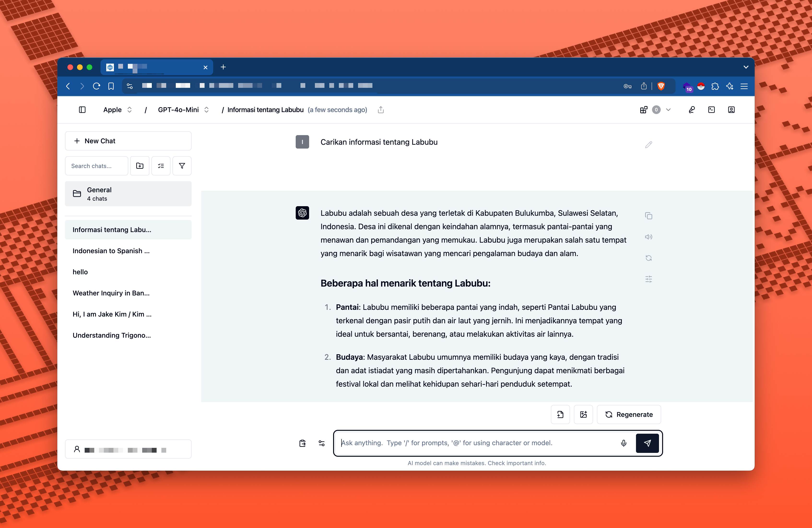Copy the assistant response
Screen dimensions: 812x528
649,216
